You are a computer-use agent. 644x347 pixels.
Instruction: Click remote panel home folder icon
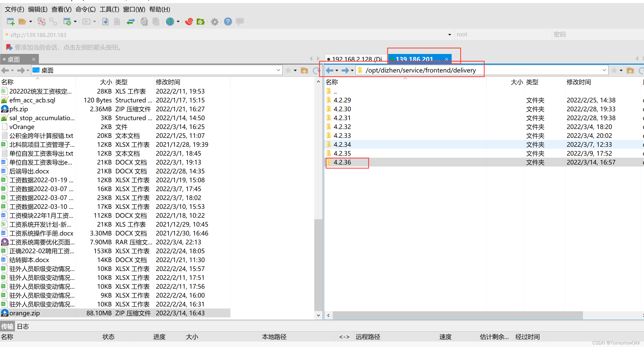click(630, 70)
